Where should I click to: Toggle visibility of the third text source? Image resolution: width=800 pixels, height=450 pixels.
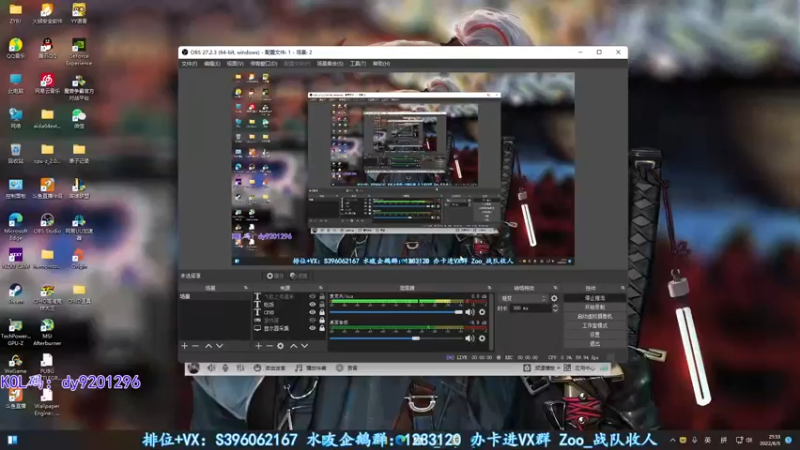pos(312,312)
